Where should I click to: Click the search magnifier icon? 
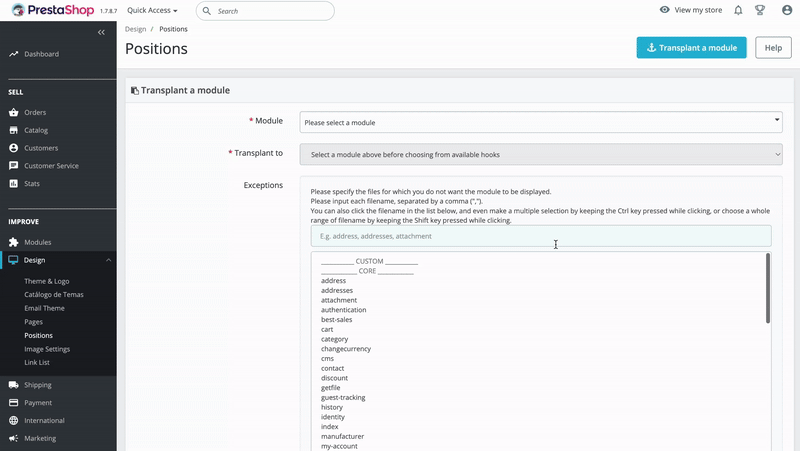coord(207,11)
